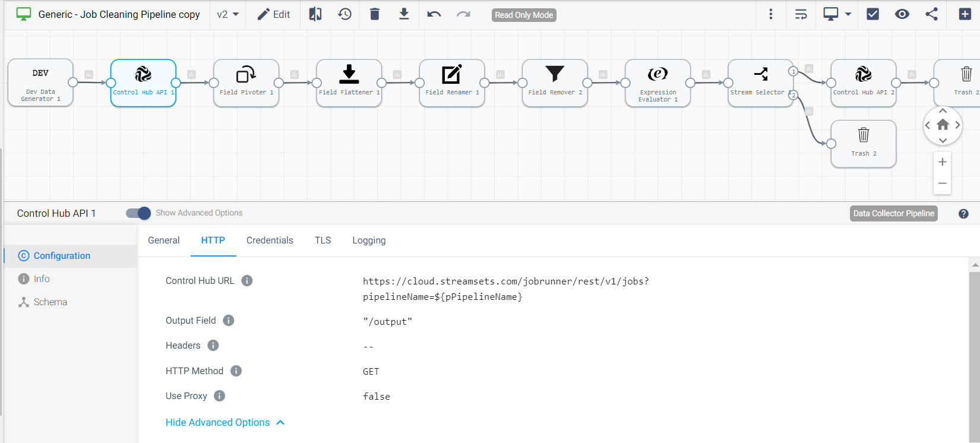Screen dimensions: 980x443
Task: Switch to the Credentials tab
Action: pos(270,241)
